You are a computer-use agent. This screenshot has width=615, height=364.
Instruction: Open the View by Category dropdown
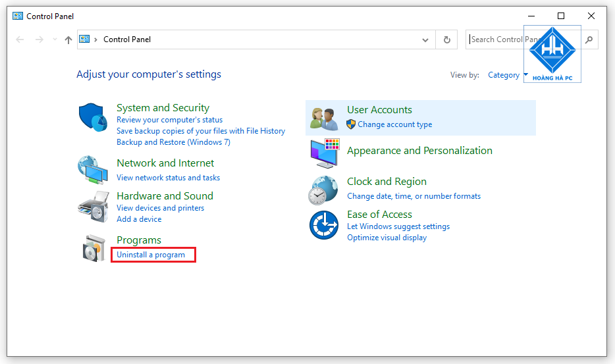(508, 75)
